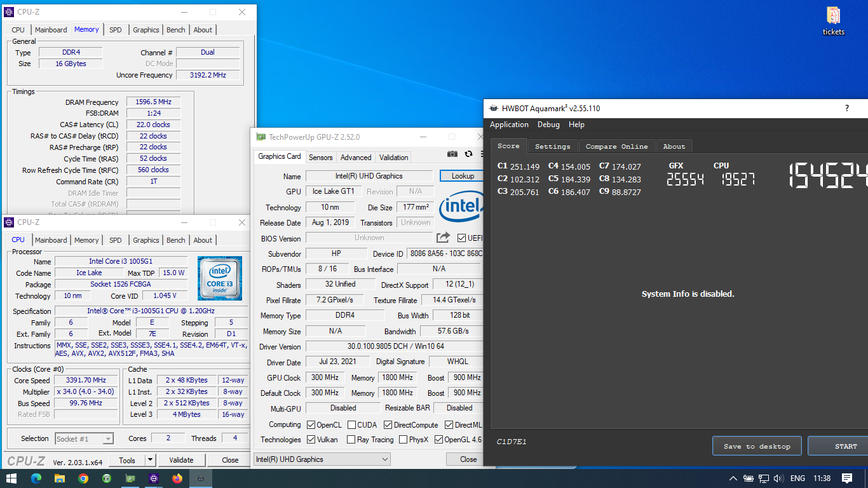Open the Advanced tab in GPU-Z

tap(356, 158)
